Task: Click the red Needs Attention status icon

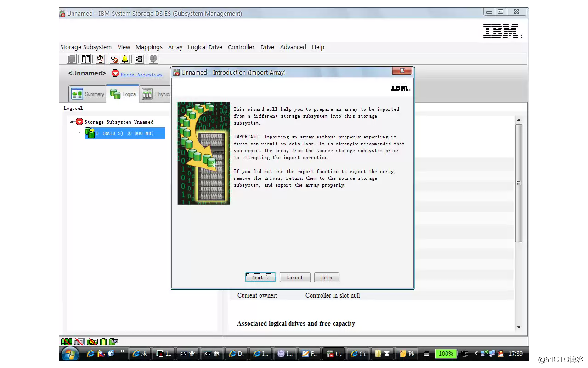Action: [x=115, y=74]
